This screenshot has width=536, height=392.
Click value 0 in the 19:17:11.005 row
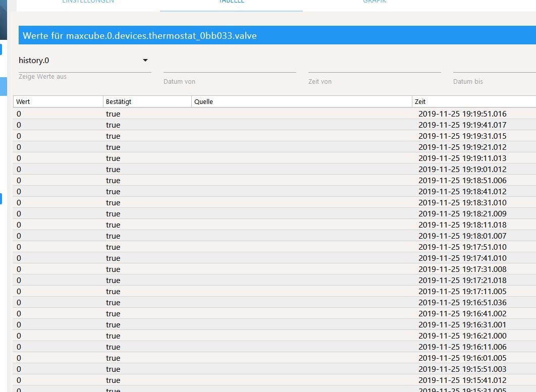(19, 292)
